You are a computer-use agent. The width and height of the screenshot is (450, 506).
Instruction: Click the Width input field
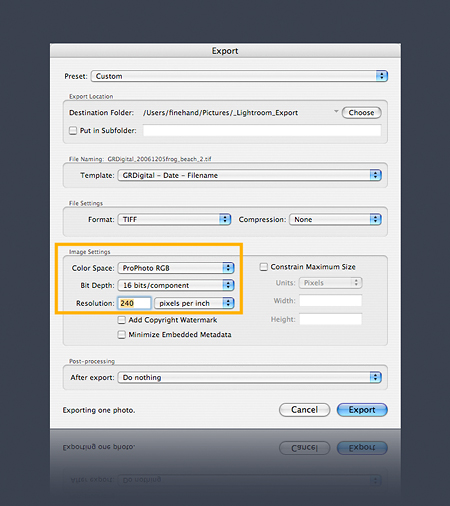click(331, 301)
